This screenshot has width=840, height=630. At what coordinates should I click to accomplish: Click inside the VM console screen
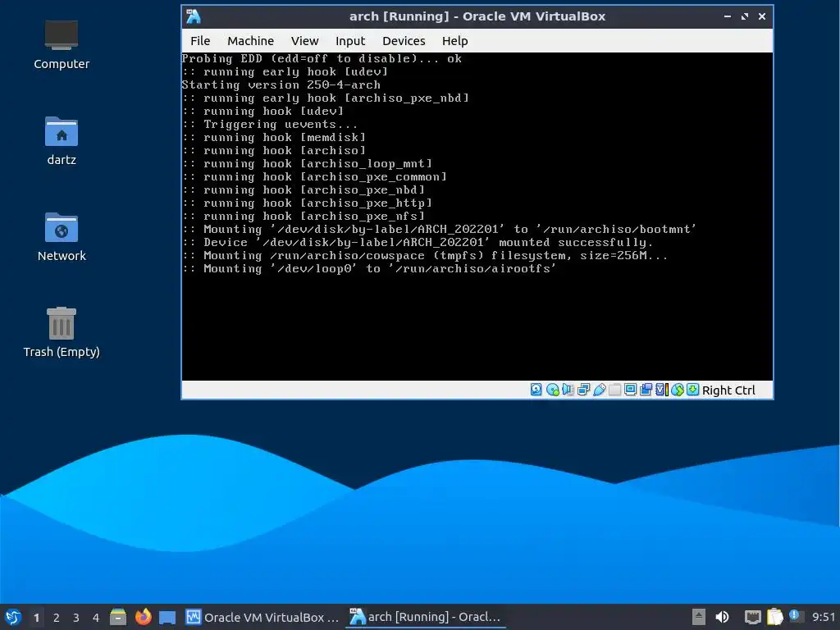tap(477, 217)
